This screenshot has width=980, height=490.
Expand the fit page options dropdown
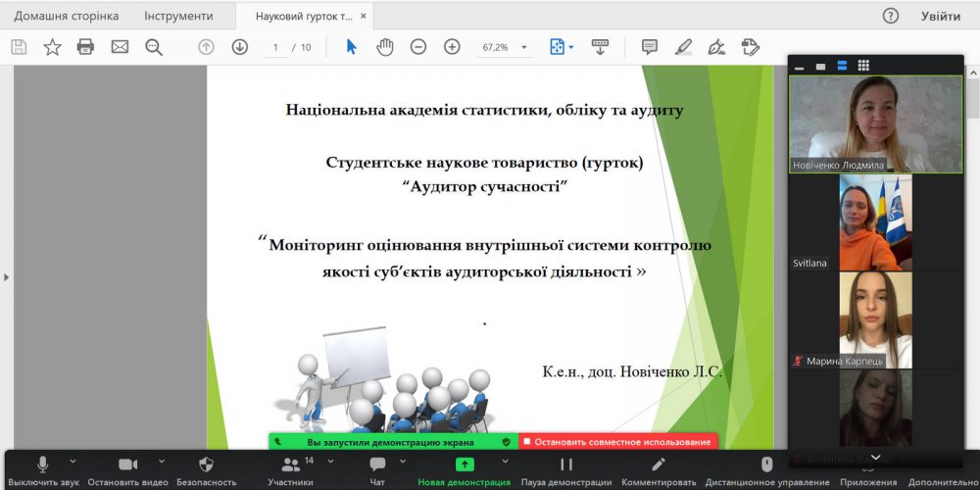pos(571,47)
